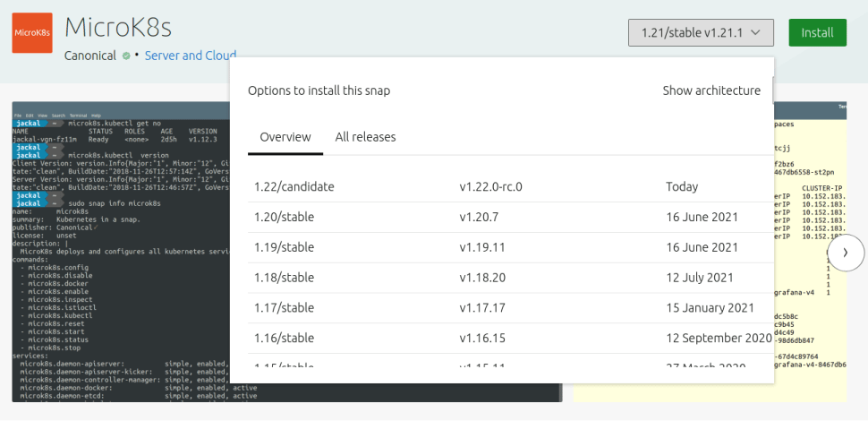Click Show architecture link
The image size is (868, 421).
tap(711, 90)
